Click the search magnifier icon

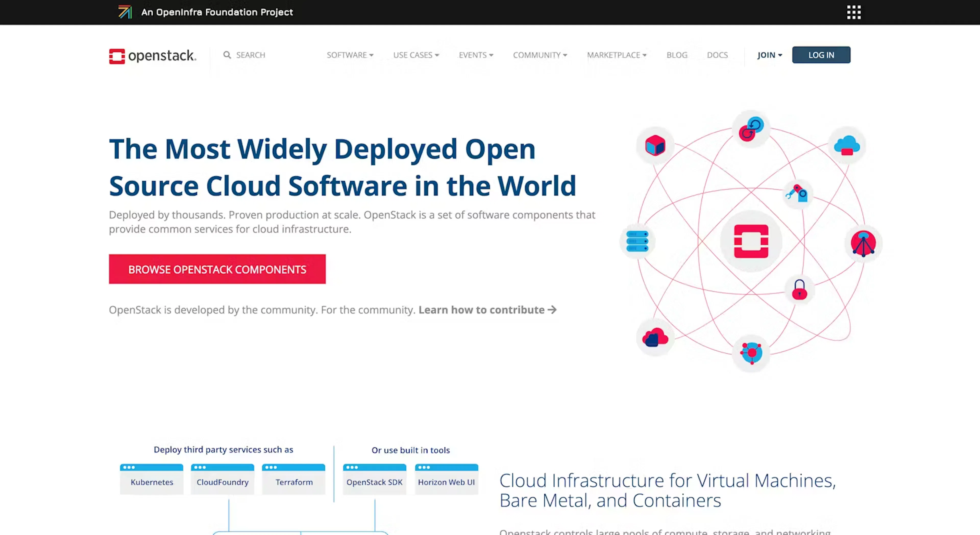(x=227, y=55)
